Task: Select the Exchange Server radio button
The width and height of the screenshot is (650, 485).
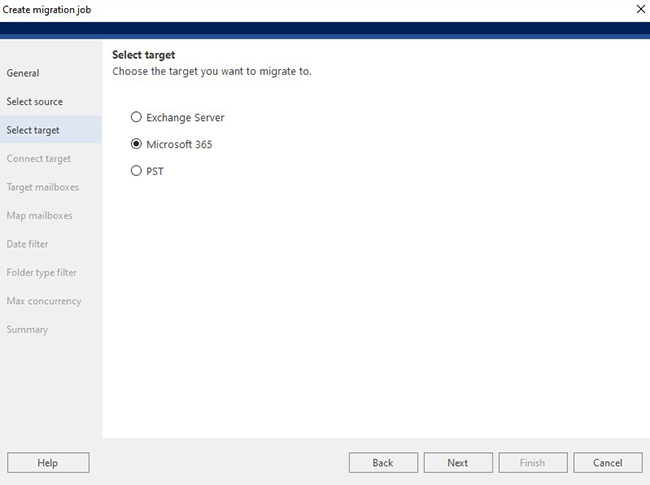Action: coord(137,117)
